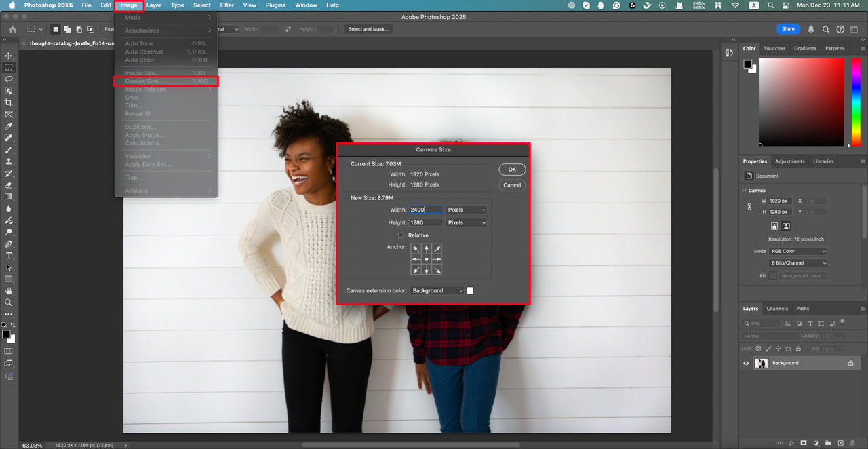Open the History panel icon
Viewport: 868px width, 449px height.
(x=730, y=52)
